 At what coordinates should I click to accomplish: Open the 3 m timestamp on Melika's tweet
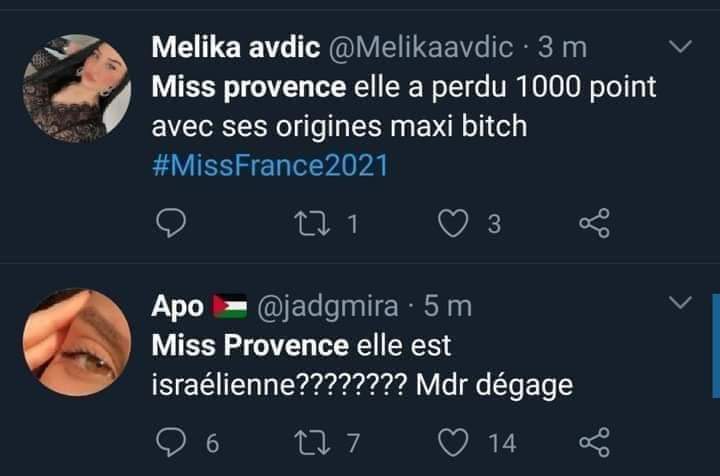561,47
